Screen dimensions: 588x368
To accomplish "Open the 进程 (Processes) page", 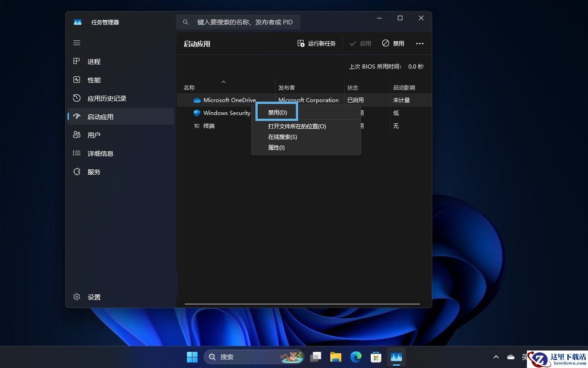I will tap(121, 62).
